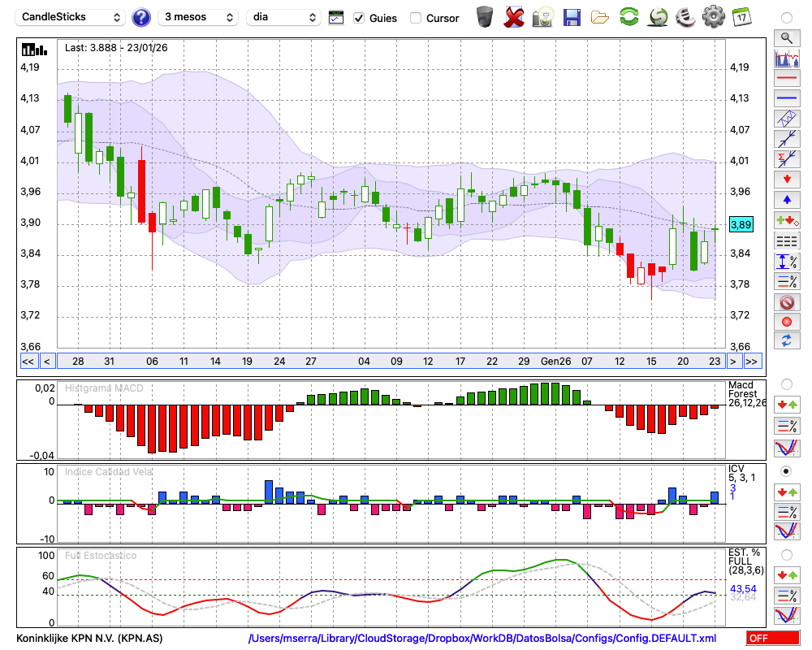This screenshot has height=650, width=812.
Task: Expand the dia interval dropdown
Action: click(286, 17)
